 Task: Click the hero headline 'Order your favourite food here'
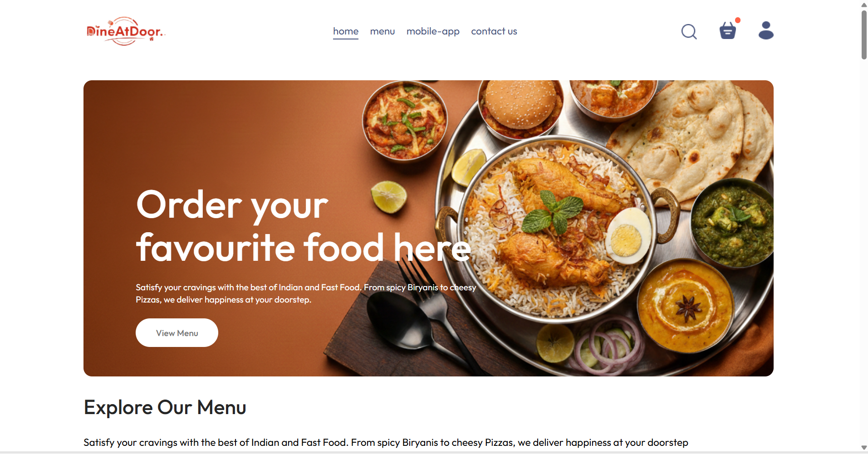(304, 226)
